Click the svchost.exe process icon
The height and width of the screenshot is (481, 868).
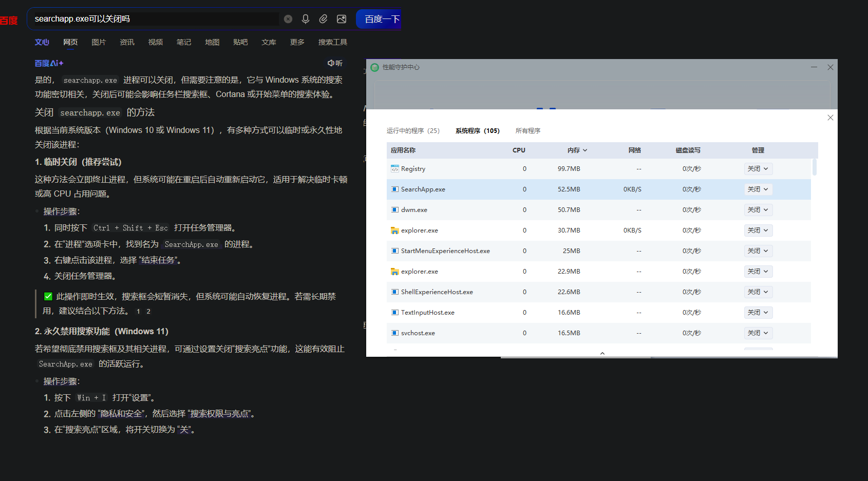tap(395, 333)
